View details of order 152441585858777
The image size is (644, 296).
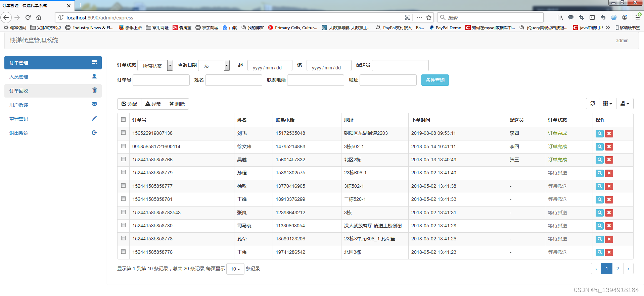pos(599,186)
